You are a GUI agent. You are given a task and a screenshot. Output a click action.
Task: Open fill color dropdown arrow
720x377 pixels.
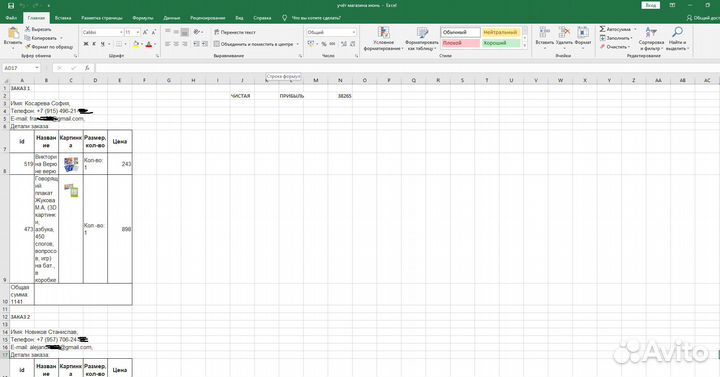click(141, 44)
